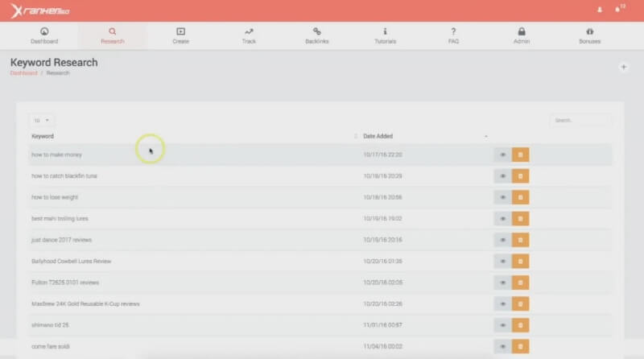The image size is (644, 359).
Task: Sort by the Keyword column header
Action: coord(43,136)
